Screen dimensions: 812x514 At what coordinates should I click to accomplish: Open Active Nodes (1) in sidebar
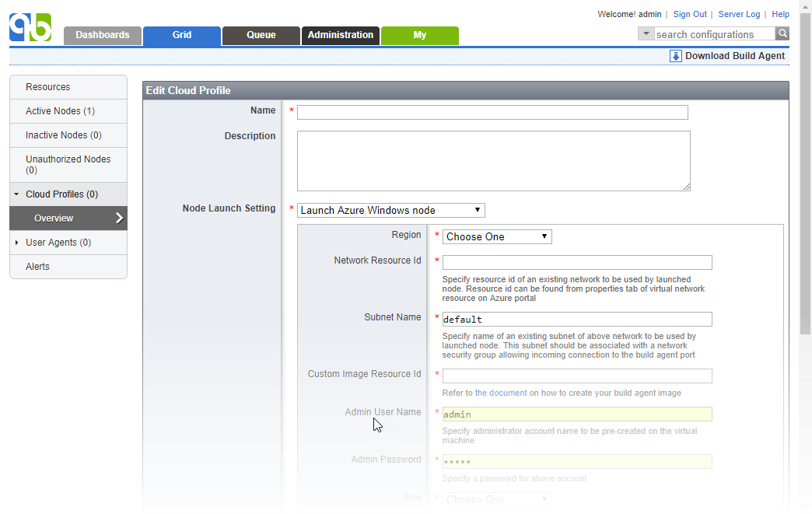pyautogui.click(x=68, y=111)
